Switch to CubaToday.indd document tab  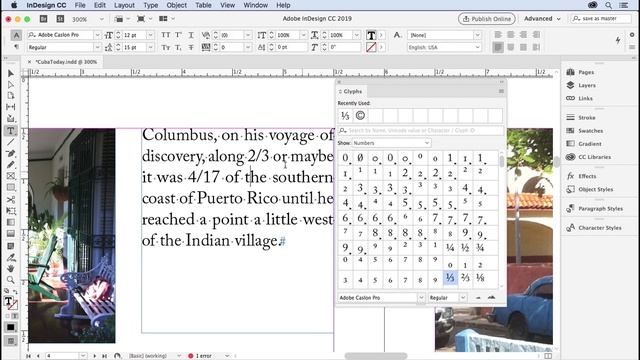(66, 62)
